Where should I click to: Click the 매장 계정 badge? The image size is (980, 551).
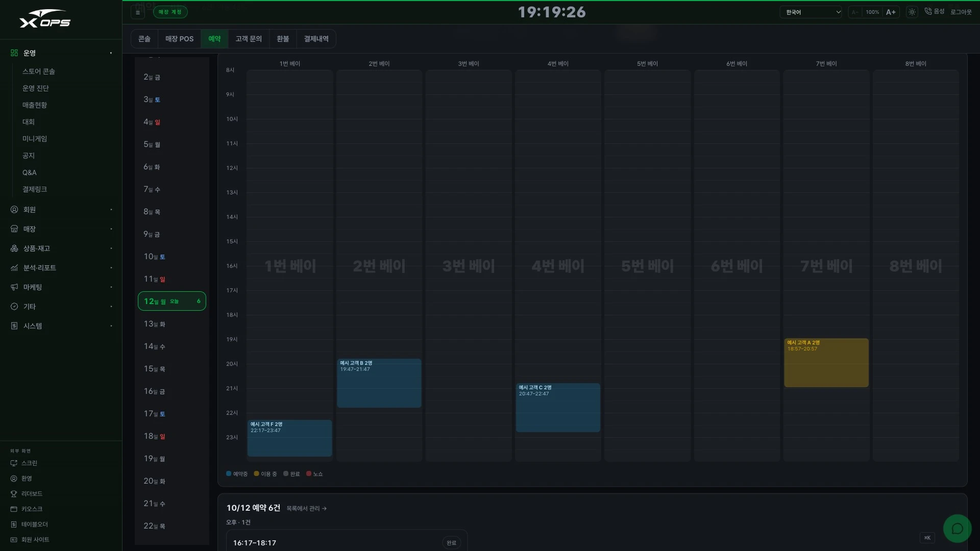[x=170, y=12]
